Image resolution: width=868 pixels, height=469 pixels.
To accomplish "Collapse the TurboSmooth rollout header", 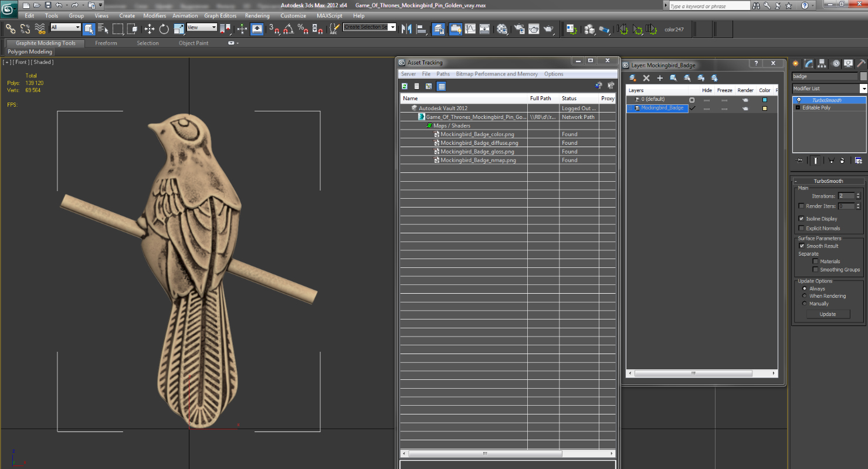I will [828, 181].
